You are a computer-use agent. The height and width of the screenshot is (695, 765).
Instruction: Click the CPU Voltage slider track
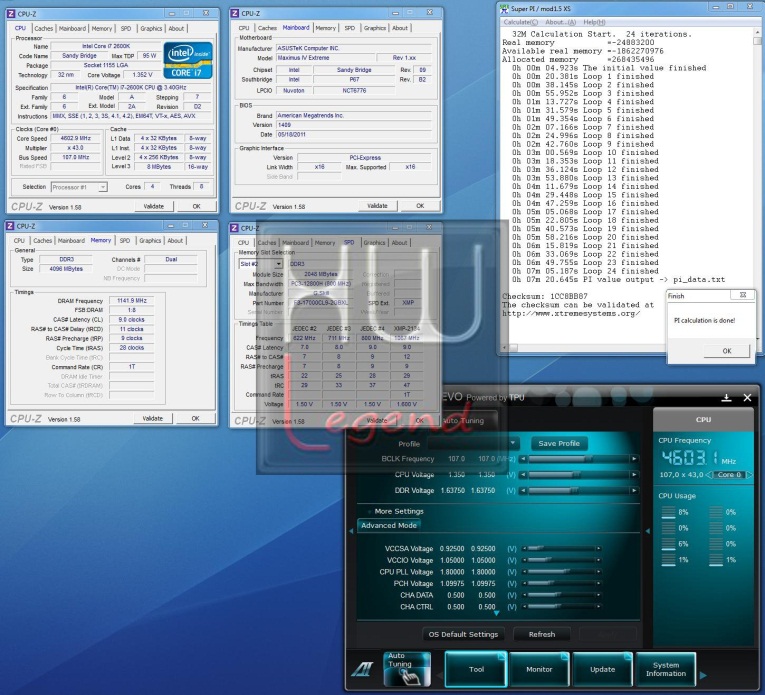[579, 475]
